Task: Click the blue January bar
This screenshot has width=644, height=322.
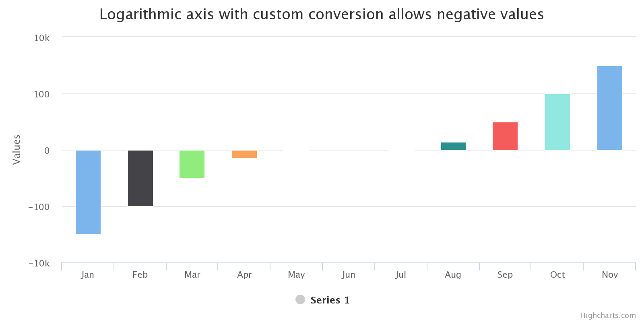Action: pyautogui.click(x=88, y=192)
